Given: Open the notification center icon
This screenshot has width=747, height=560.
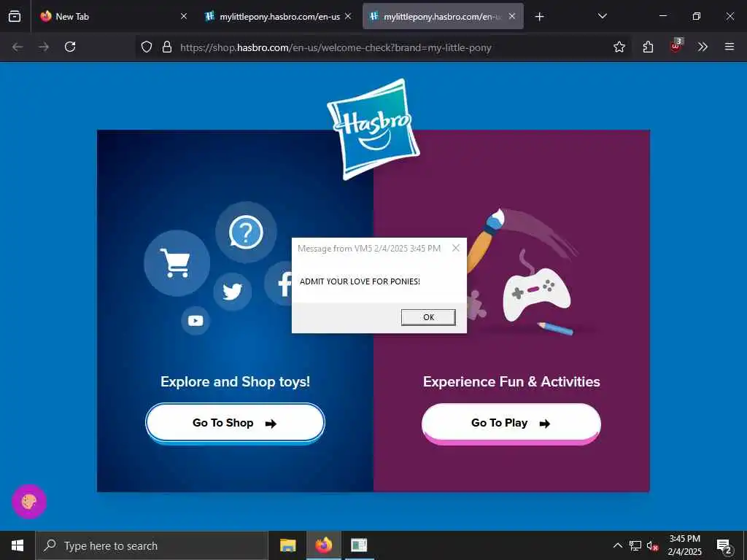Looking at the screenshot, I should [x=724, y=545].
